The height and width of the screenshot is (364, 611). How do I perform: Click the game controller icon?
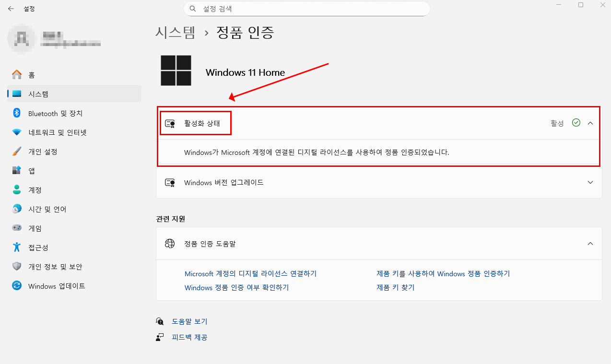[x=17, y=228]
